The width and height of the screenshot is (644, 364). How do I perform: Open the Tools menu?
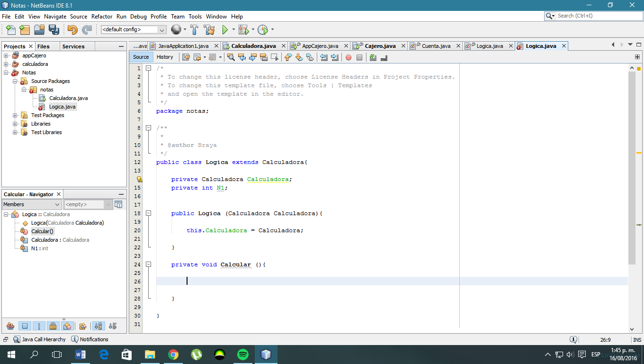pos(195,16)
